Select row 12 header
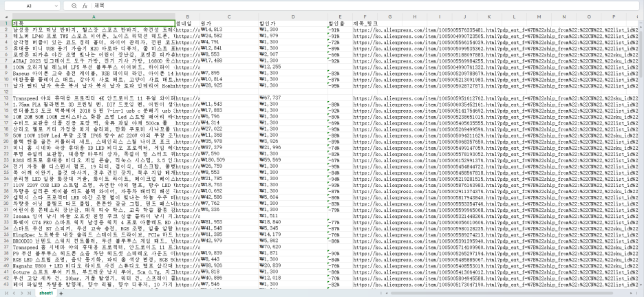Viewport: 644px width, 297px height. click(x=6, y=92)
